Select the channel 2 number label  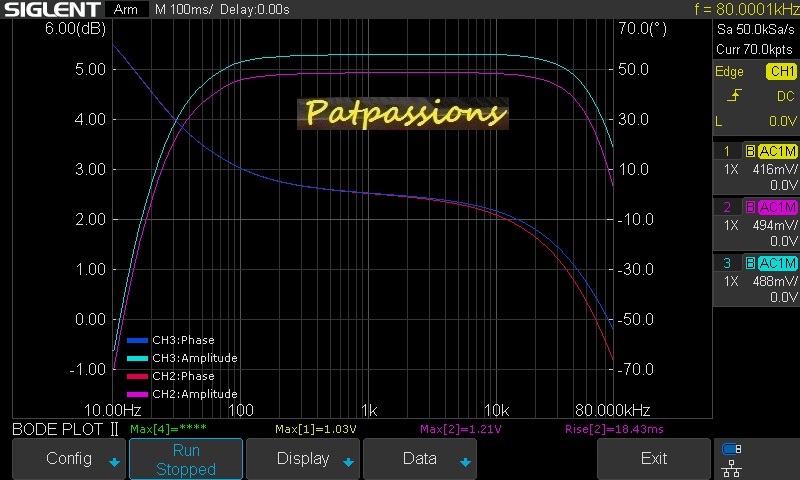pos(728,207)
